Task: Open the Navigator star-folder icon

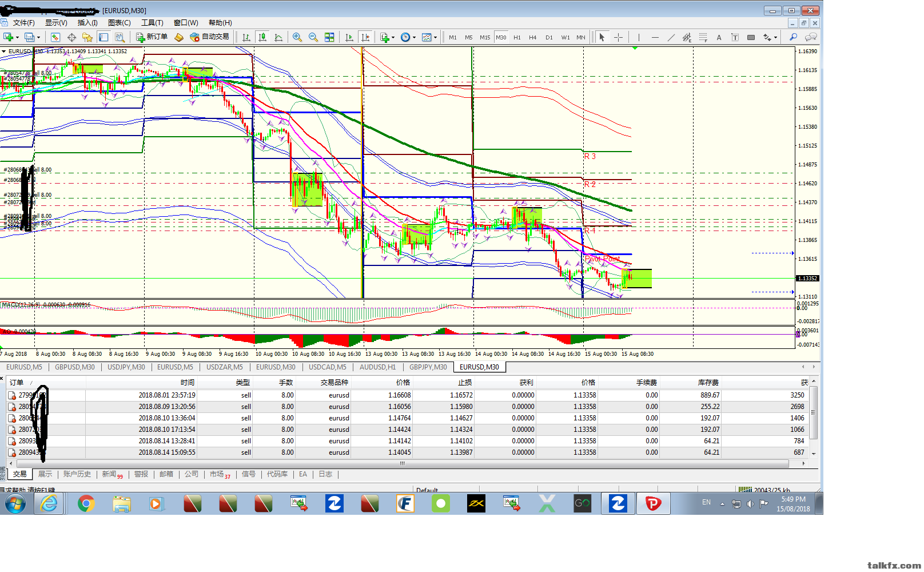Action: 87,37
